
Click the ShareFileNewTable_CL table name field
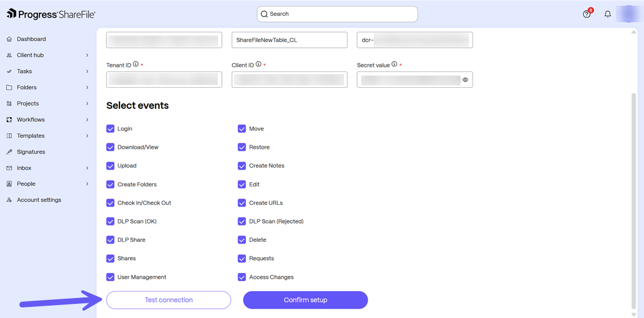290,40
